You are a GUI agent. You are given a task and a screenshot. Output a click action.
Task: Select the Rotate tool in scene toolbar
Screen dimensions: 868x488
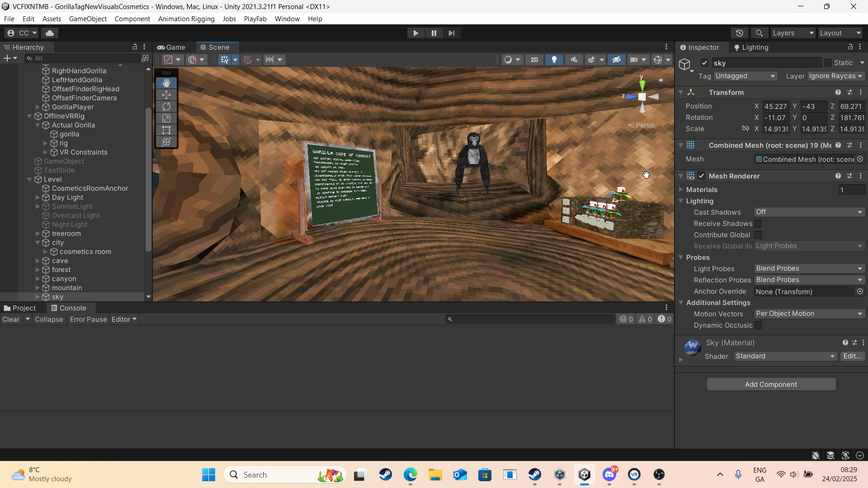point(166,107)
